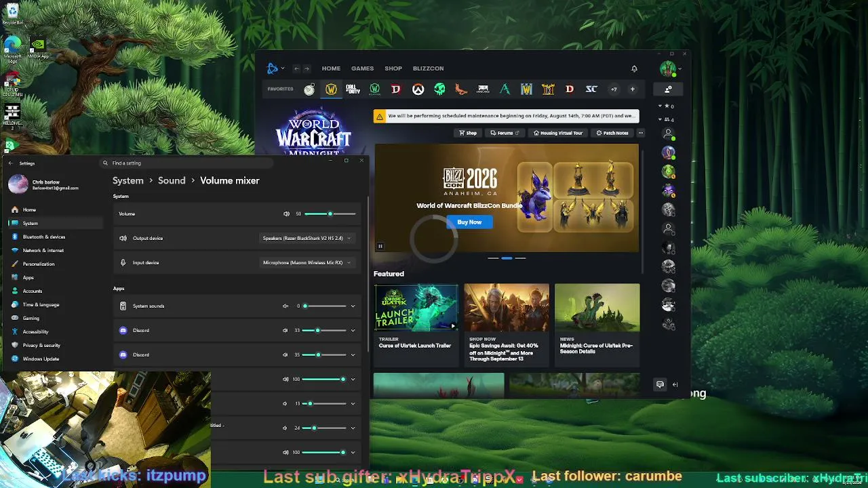Open the Input device dropdown
The height and width of the screenshot is (488, 868).
pos(307,263)
